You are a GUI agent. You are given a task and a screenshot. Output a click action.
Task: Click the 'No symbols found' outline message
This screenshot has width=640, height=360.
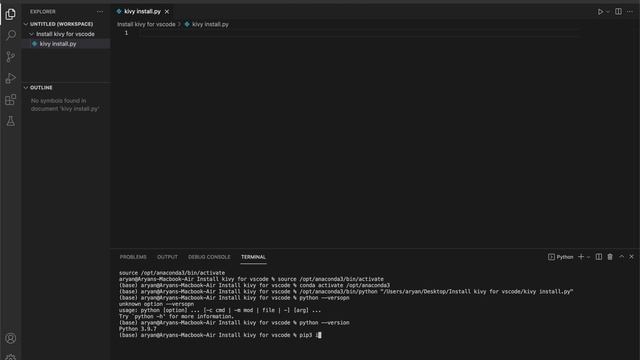tap(65, 104)
